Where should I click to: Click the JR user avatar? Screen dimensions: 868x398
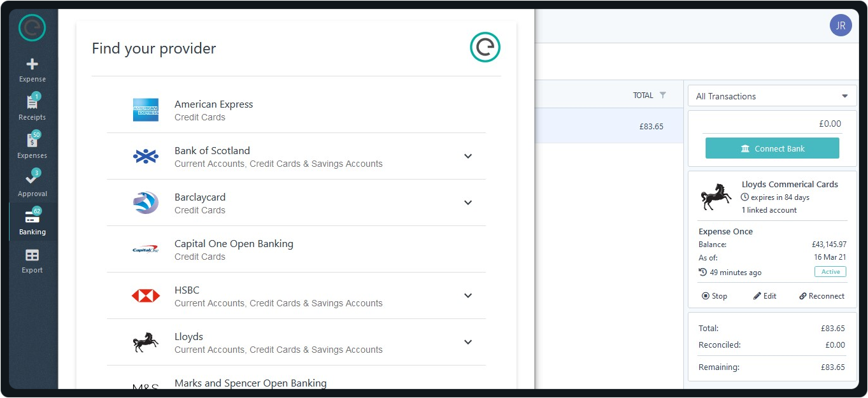click(x=841, y=25)
